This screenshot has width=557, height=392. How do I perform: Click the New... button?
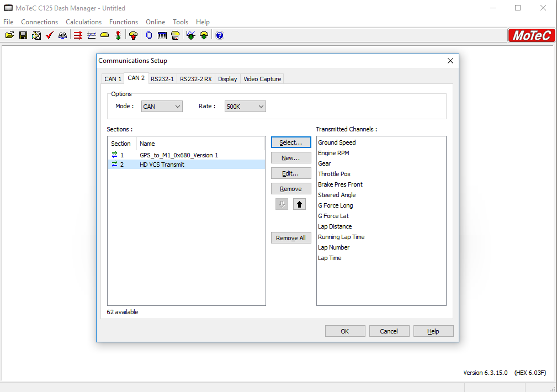[x=291, y=158]
